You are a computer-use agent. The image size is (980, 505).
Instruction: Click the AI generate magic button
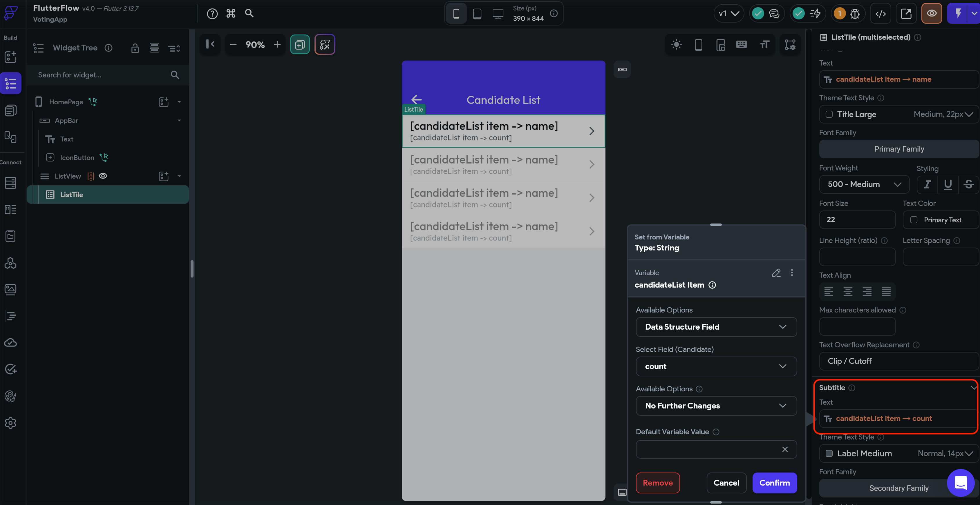click(325, 44)
